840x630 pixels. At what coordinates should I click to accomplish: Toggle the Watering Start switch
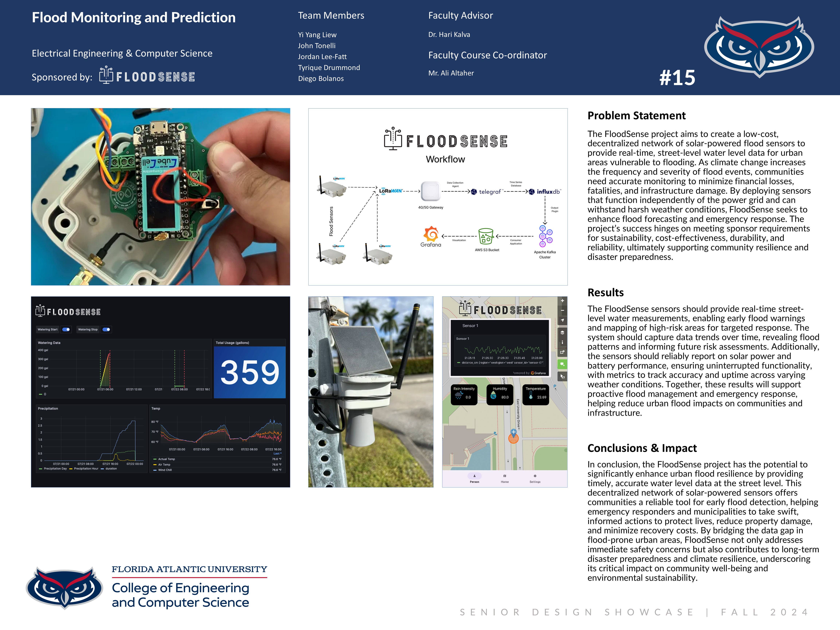pos(66,329)
